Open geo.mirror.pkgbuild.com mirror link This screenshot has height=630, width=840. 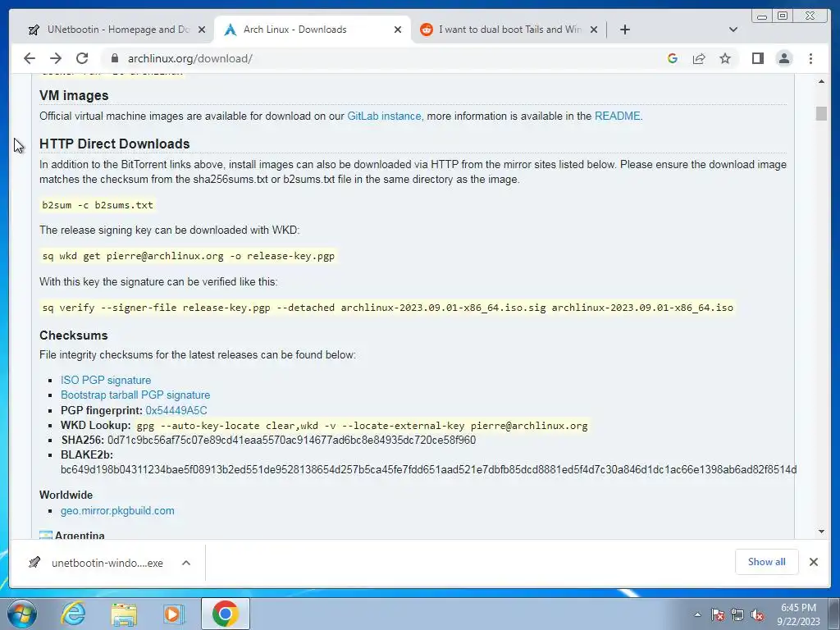click(x=117, y=510)
